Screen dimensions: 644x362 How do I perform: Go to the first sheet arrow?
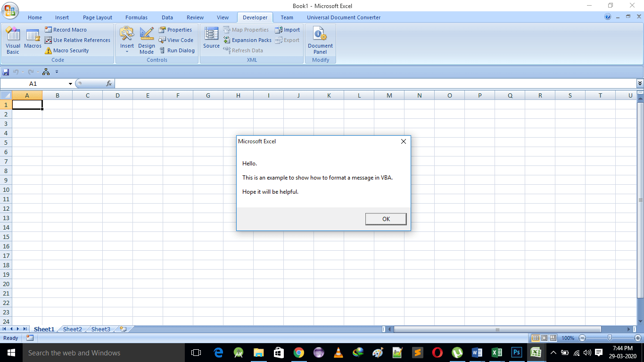click(5, 329)
